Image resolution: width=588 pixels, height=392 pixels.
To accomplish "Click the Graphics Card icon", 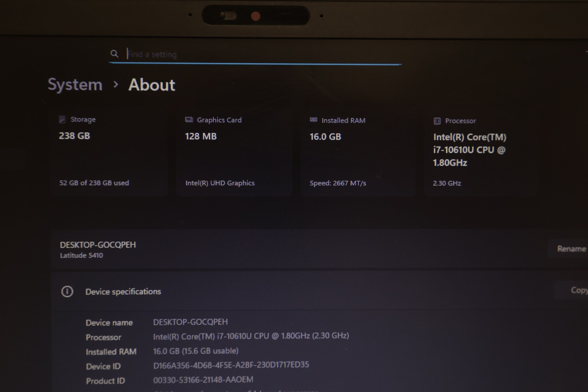I will 189,120.
